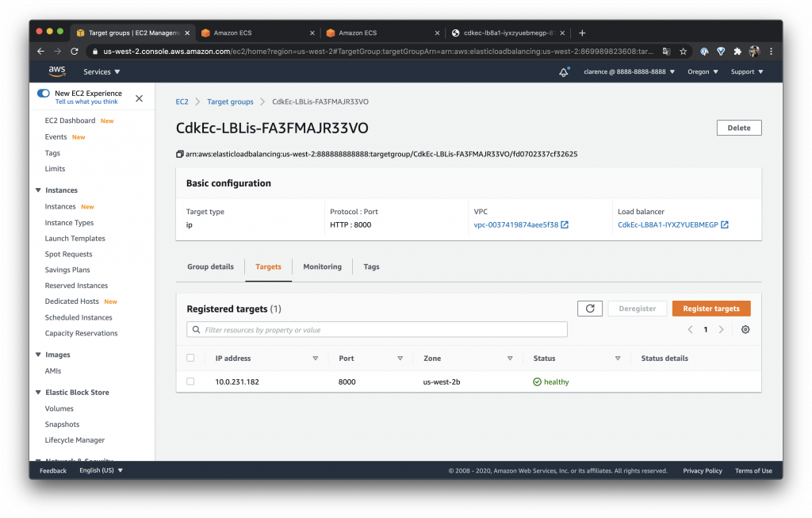Sort by the Port column arrow
The image size is (812, 518).
pyautogui.click(x=400, y=359)
